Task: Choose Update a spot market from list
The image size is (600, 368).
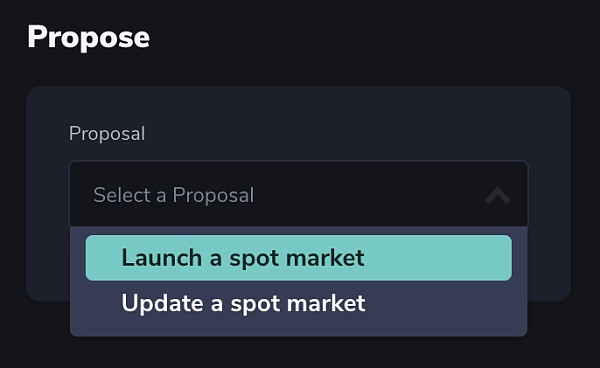Action: 298,303
